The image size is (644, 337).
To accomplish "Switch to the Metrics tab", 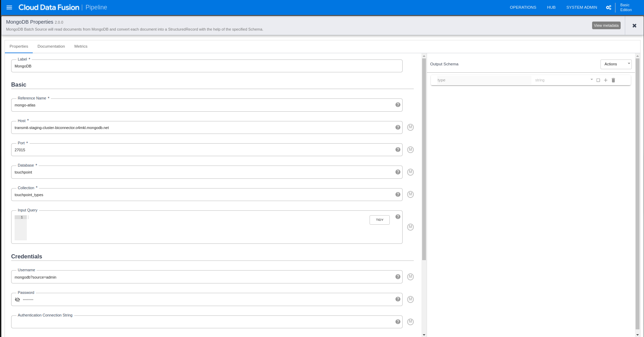I will 80,46.
